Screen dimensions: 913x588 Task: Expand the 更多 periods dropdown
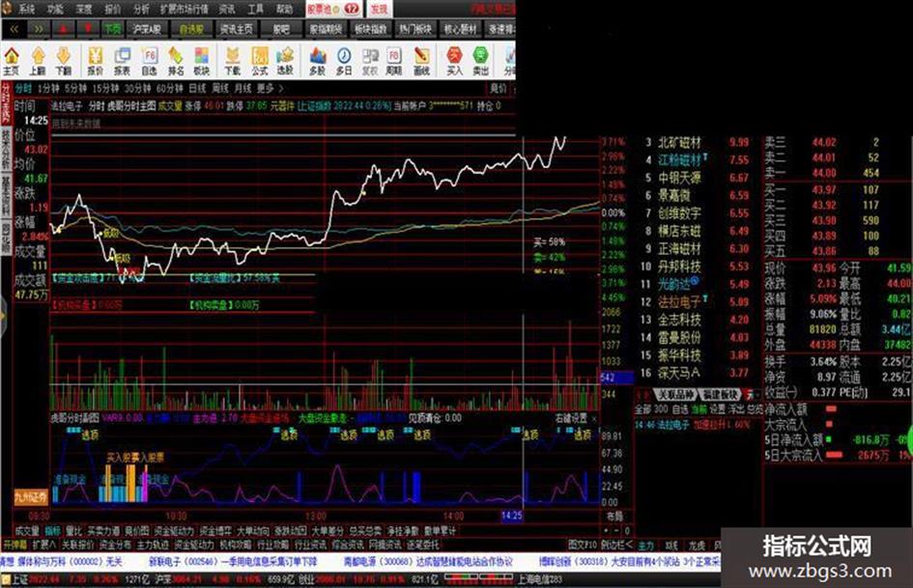[x=270, y=89]
